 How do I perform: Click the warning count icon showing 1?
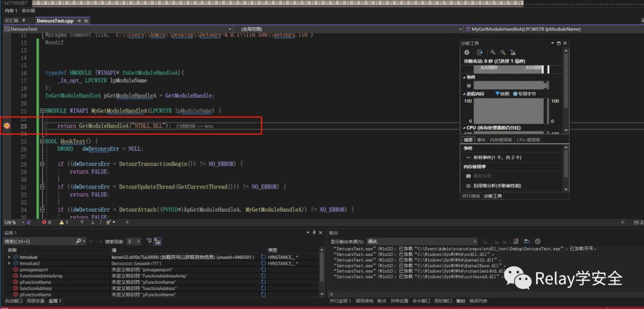(x=61, y=223)
